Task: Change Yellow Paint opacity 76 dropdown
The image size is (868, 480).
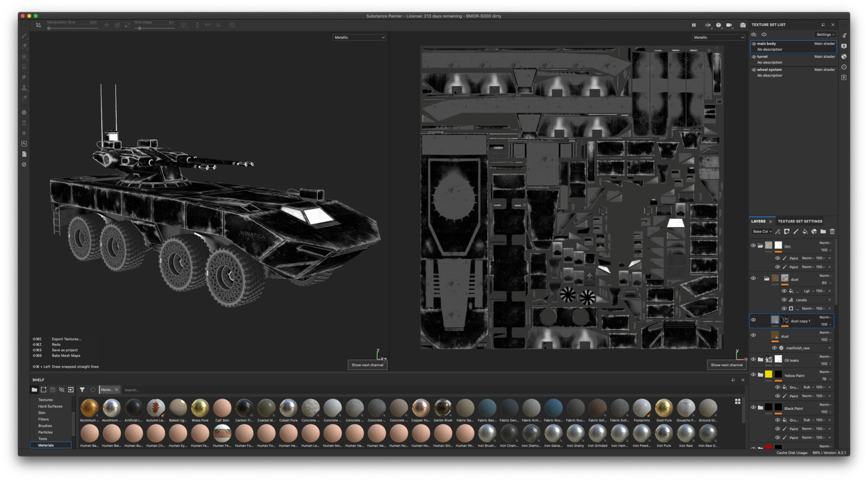Action: (825, 379)
